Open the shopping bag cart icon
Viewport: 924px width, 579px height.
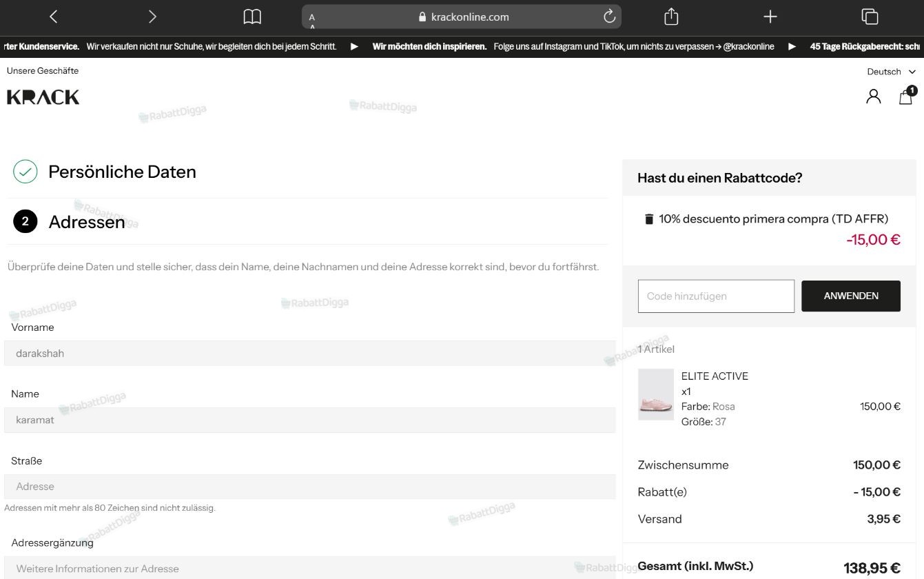point(907,96)
